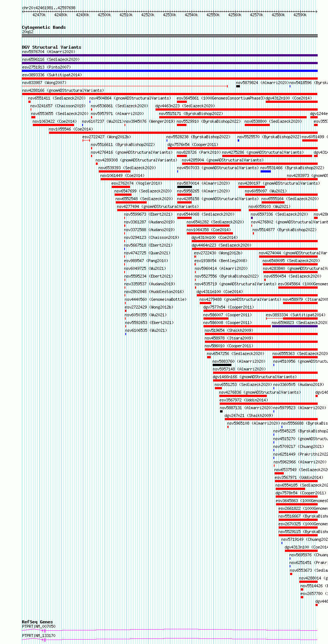Open the nsv4279488 (gnomADStructuralVariants) label
Screen dimensions: 328x644
click(x=240, y=299)
